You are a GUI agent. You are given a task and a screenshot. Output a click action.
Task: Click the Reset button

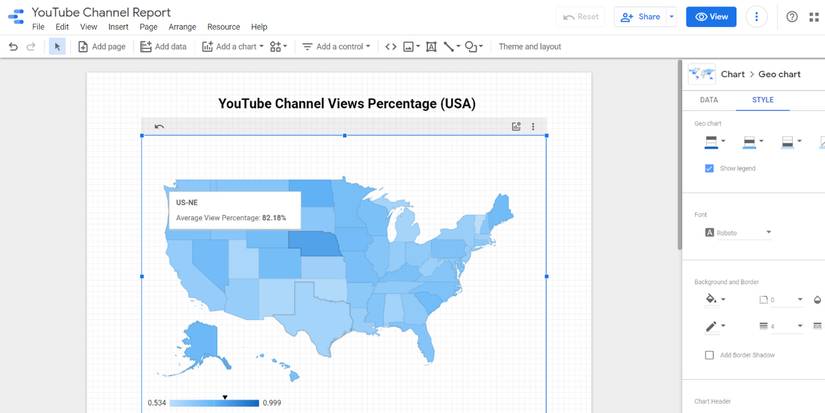[580, 17]
